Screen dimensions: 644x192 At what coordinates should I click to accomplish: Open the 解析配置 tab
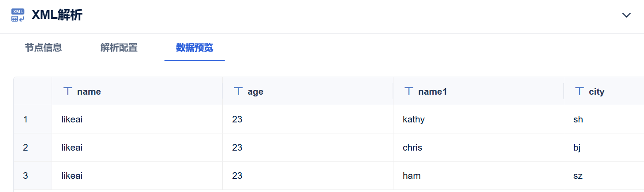point(119,48)
